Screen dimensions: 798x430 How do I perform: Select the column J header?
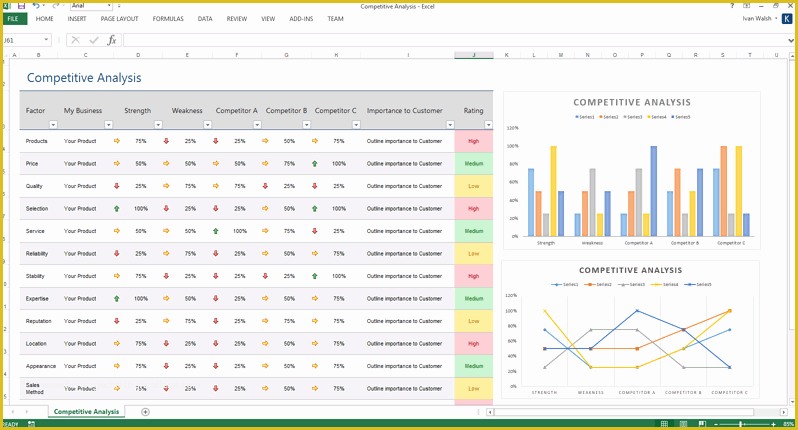point(474,55)
